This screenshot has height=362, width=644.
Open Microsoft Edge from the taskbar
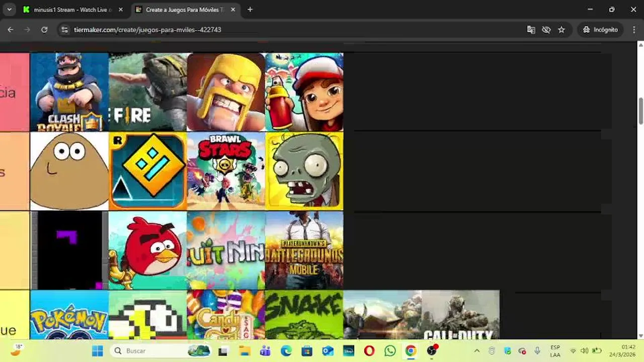point(286,351)
